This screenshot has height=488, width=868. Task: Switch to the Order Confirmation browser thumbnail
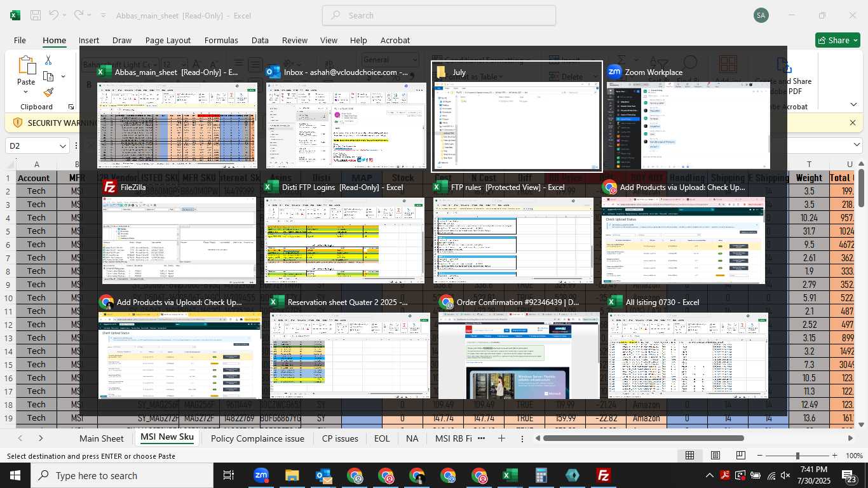click(x=519, y=346)
